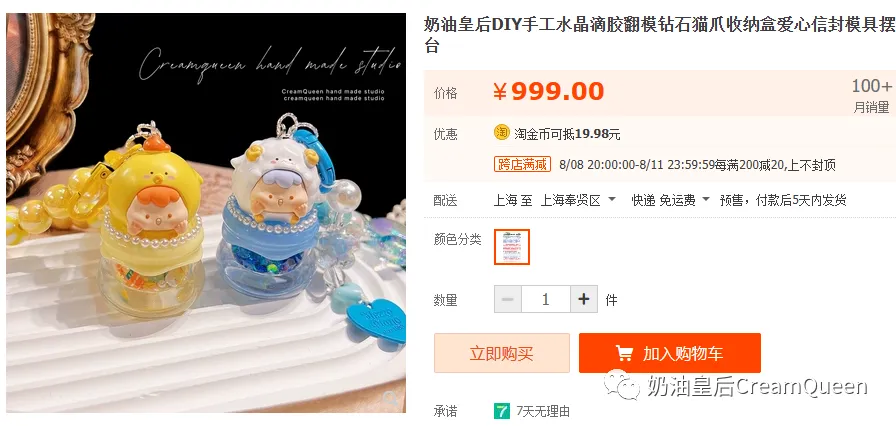The height and width of the screenshot is (426, 896).
Task: Click the quantity input field
Action: [546, 299]
